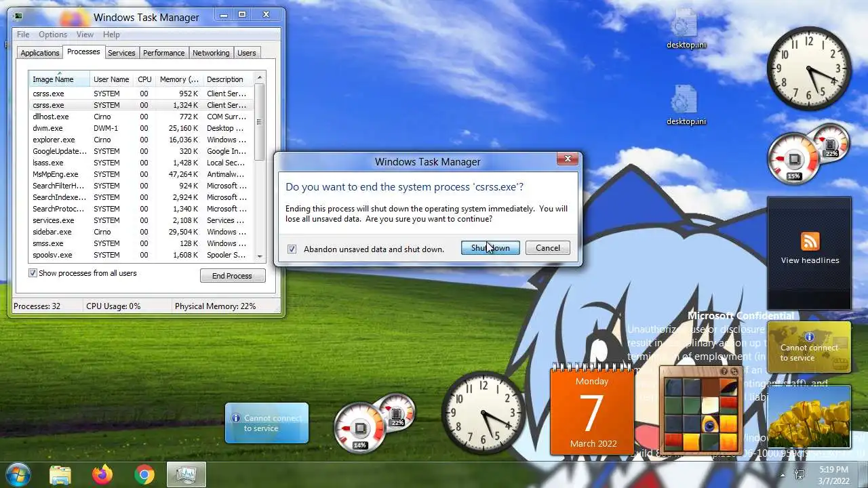
Task: Select the lsass.exe process row
Action: (x=140, y=163)
